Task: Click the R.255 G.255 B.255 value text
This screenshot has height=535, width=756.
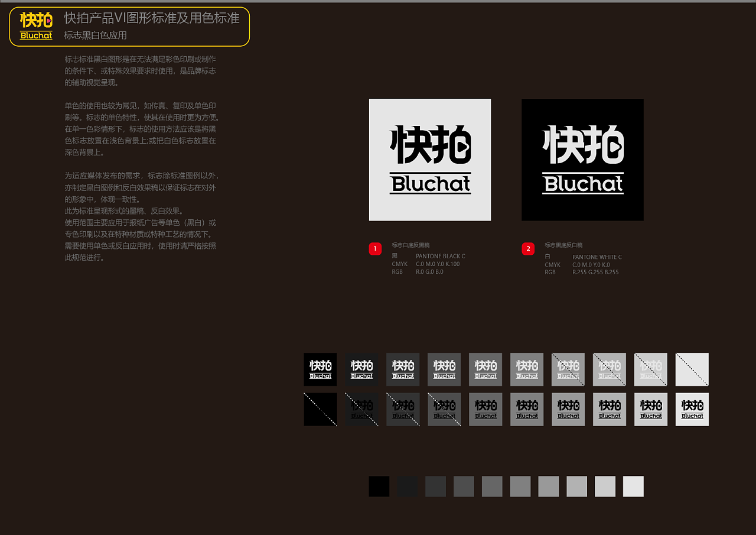Action: [595, 273]
